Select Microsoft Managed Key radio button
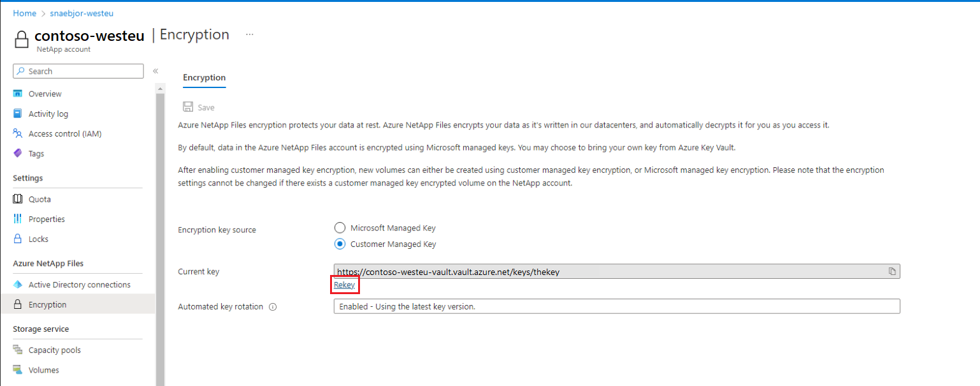 [340, 228]
